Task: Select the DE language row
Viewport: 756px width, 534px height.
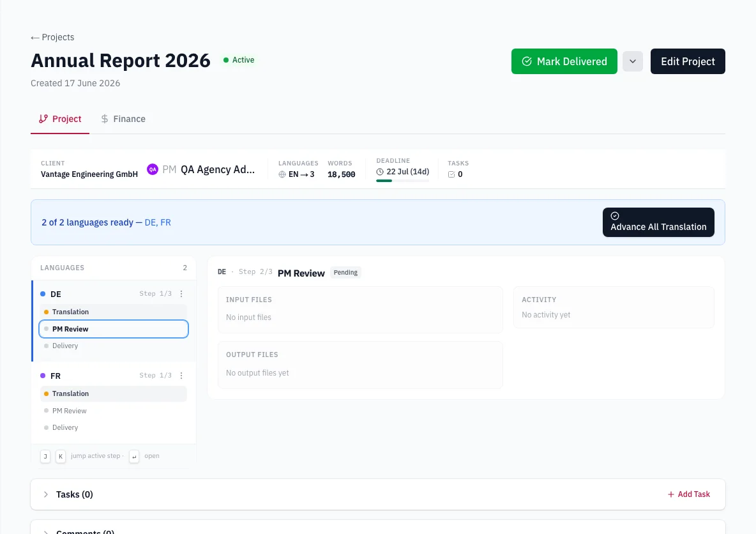Action: point(106,294)
